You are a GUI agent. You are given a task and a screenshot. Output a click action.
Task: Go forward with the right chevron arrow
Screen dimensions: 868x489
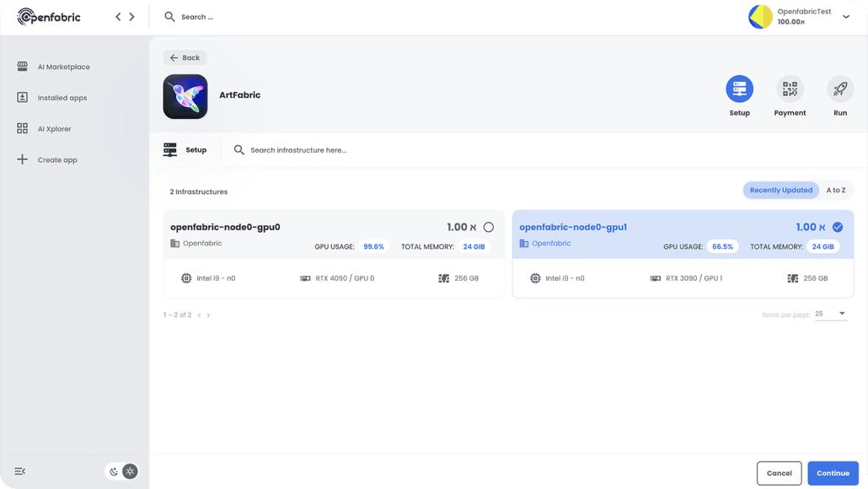pos(131,17)
